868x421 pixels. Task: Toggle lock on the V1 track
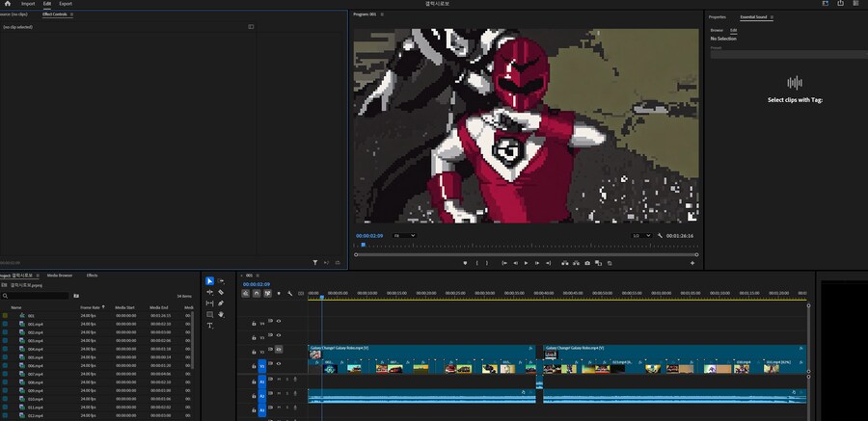coord(255,366)
